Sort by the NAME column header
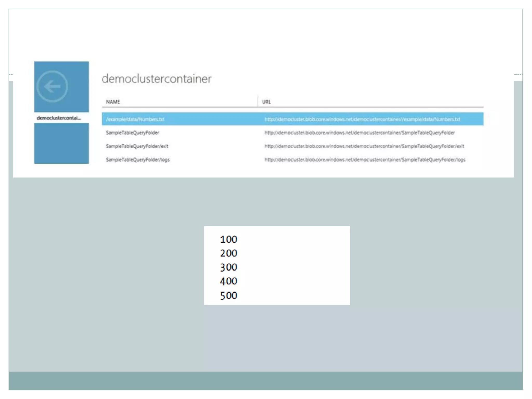Screen dimensions: 532x399 pyautogui.click(x=113, y=102)
